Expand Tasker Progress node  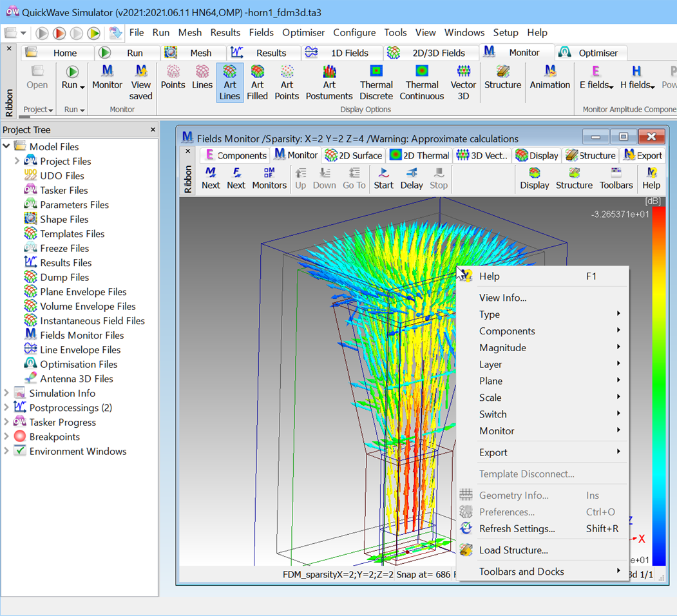click(x=6, y=421)
